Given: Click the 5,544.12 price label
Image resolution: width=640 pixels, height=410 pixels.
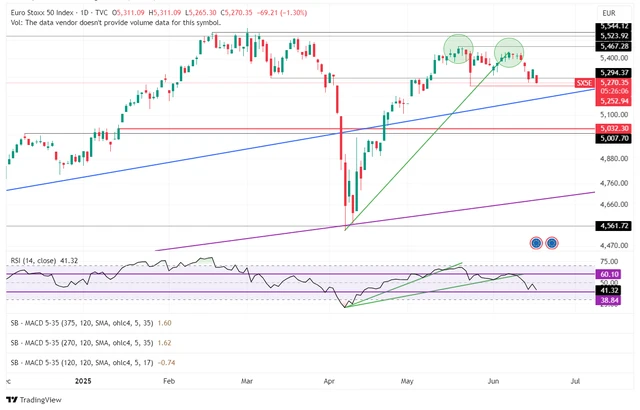Looking at the screenshot, I should (613, 27).
